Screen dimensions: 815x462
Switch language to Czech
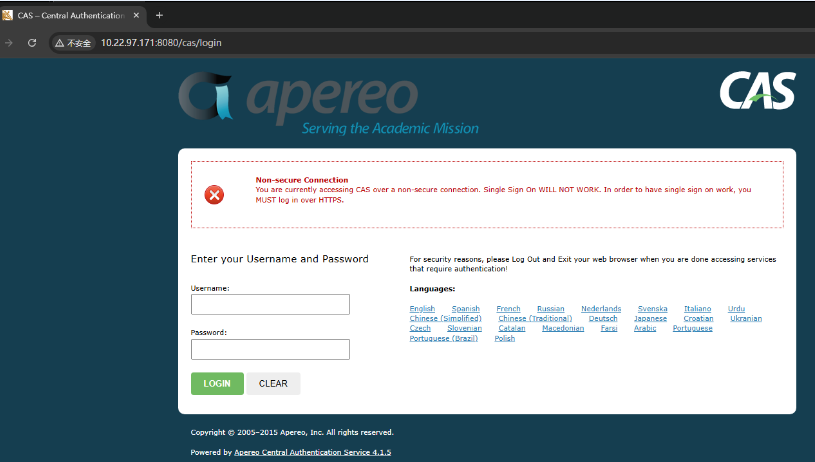420,328
